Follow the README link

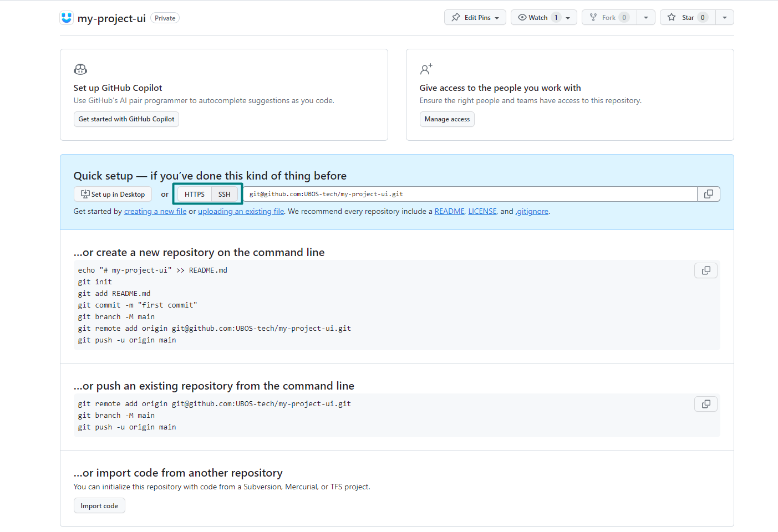click(x=450, y=211)
